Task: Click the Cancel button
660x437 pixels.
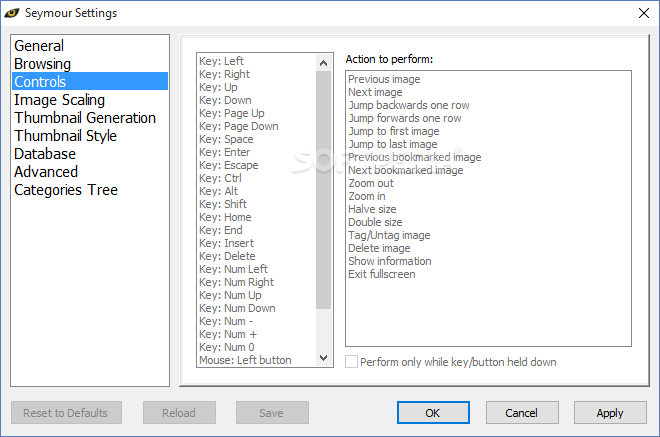Action: (522, 413)
